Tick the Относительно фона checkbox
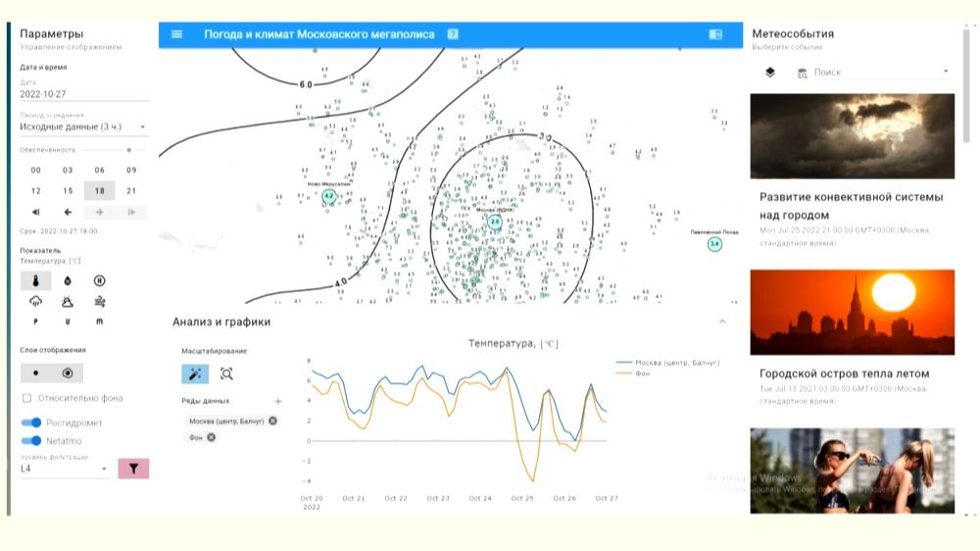 (x=26, y=398)
